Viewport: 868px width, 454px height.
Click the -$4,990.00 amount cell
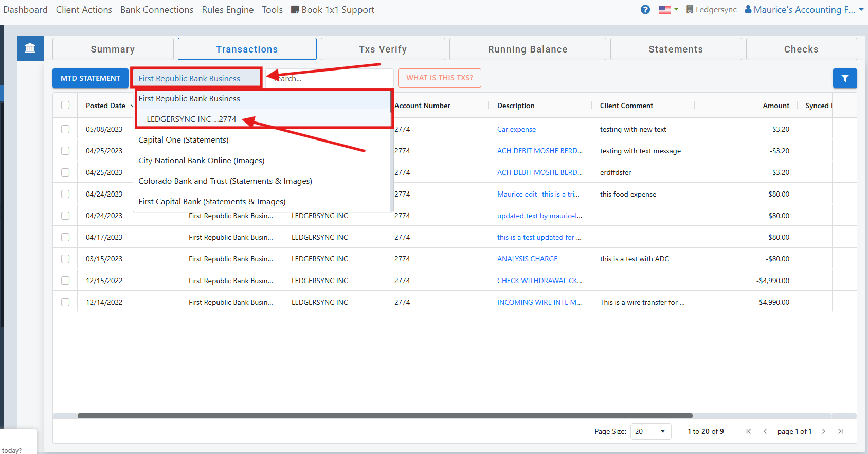click(x=773, y=281)
